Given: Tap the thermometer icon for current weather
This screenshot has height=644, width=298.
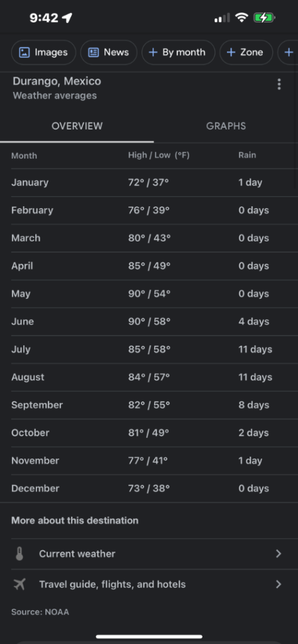Looking at the screenshot, I should [x=19, y=553].
